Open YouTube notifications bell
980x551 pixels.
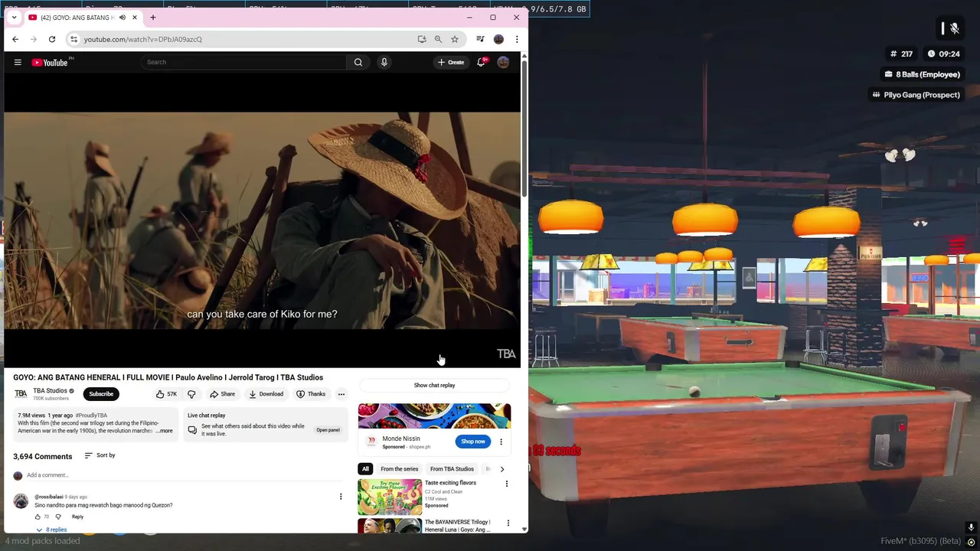(481, 62)
